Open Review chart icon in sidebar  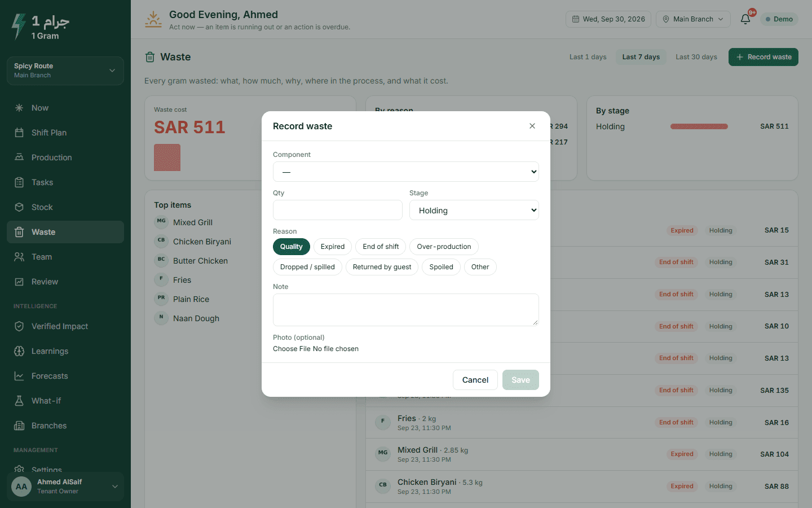point(19,282)
